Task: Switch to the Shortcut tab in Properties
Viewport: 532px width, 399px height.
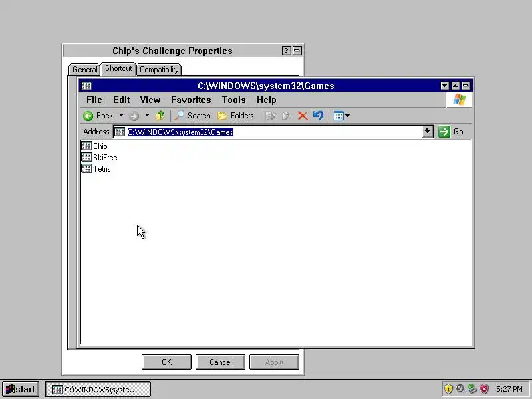Action: click(118, 68)
